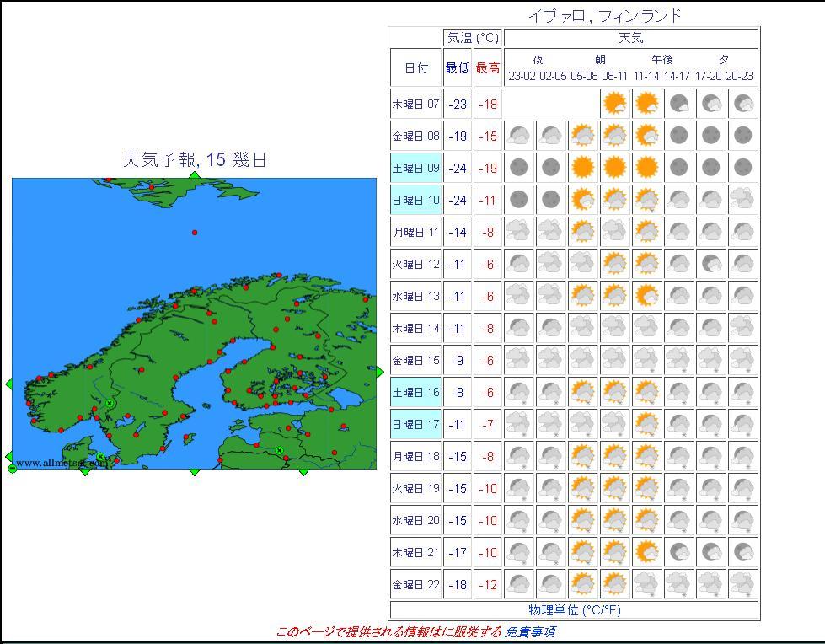825x644 pixels.
Task: Pan map east with right-edge green arrow
Action: pos(379,372)
